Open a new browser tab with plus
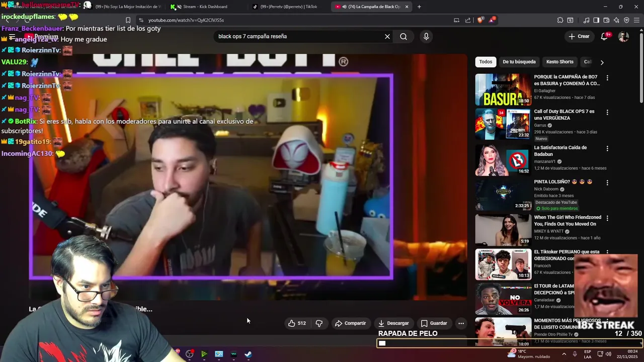Screen dimensions: 644x362 419,7
